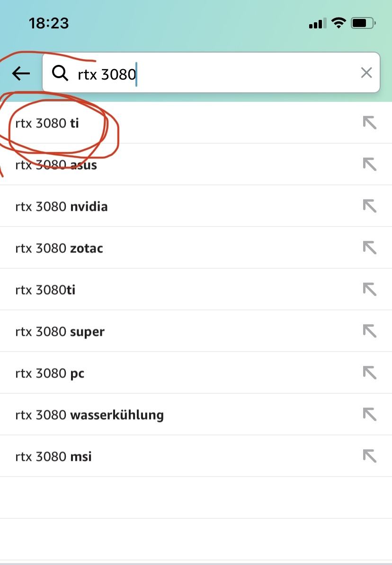The image size is (392, 565).
Task: Open the "rtx 3080 zotac" suggestion
Action: pyautogui.click(x=59, y=249)
